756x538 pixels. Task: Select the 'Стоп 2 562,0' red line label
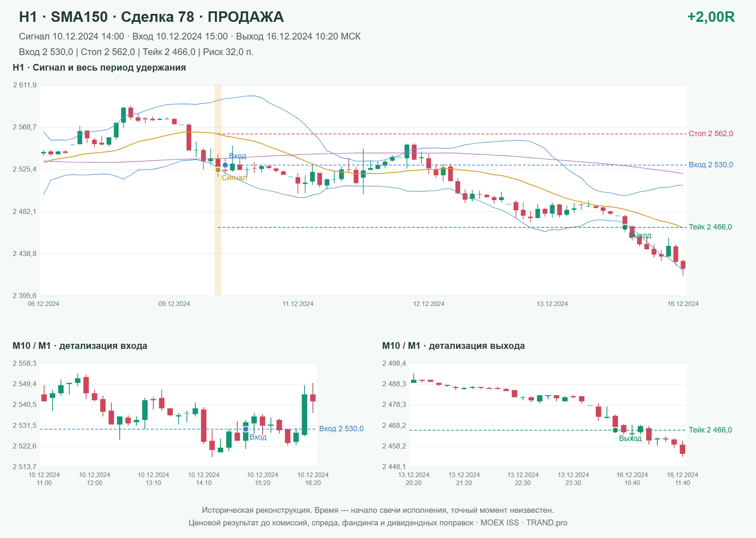coord(711,134)
